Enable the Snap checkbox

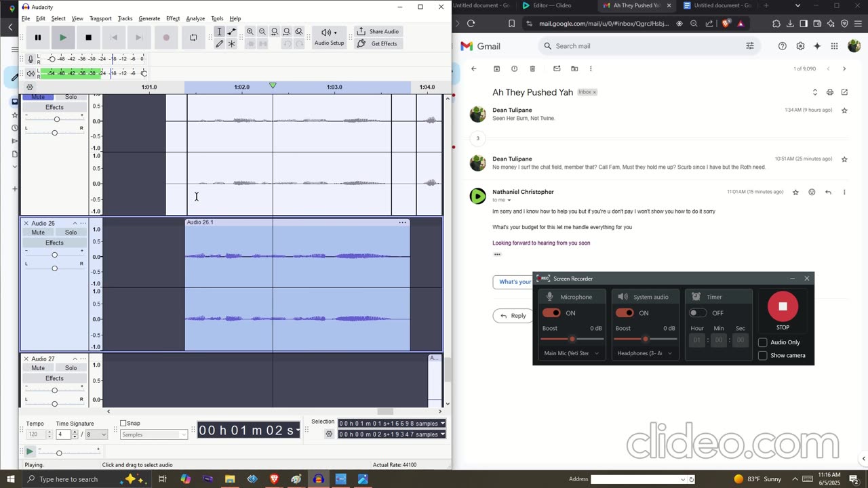tap(123, 424)
